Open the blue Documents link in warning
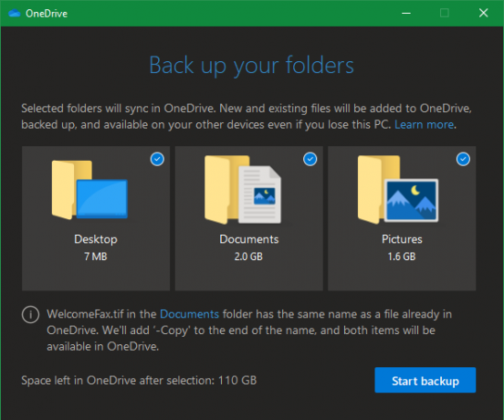Image resolution: width=504 pixels, height=420 pixels. point(189,314)
